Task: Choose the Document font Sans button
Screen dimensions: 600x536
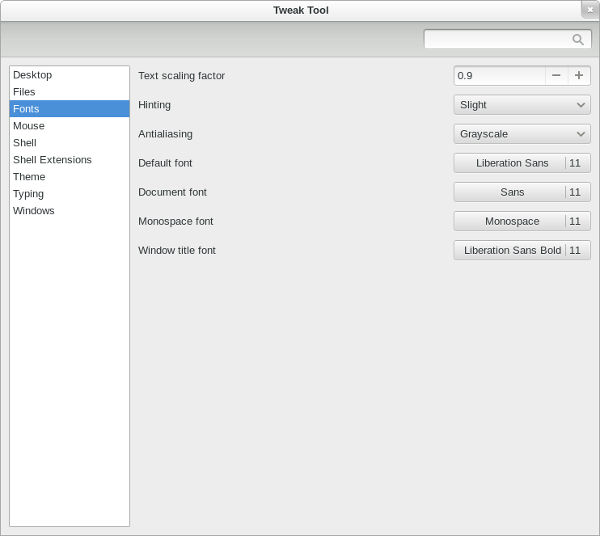Action: pyautogui.click(x=522, y=192)
